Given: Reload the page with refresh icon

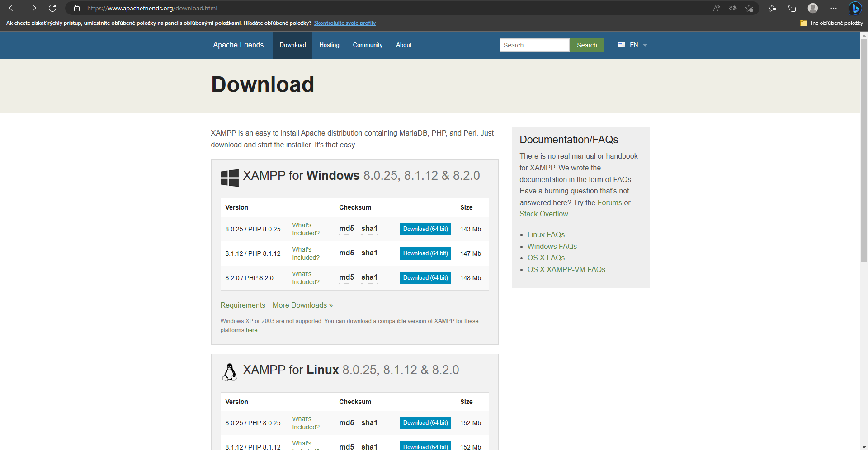Looking at the screenshot, I should 52,8.
